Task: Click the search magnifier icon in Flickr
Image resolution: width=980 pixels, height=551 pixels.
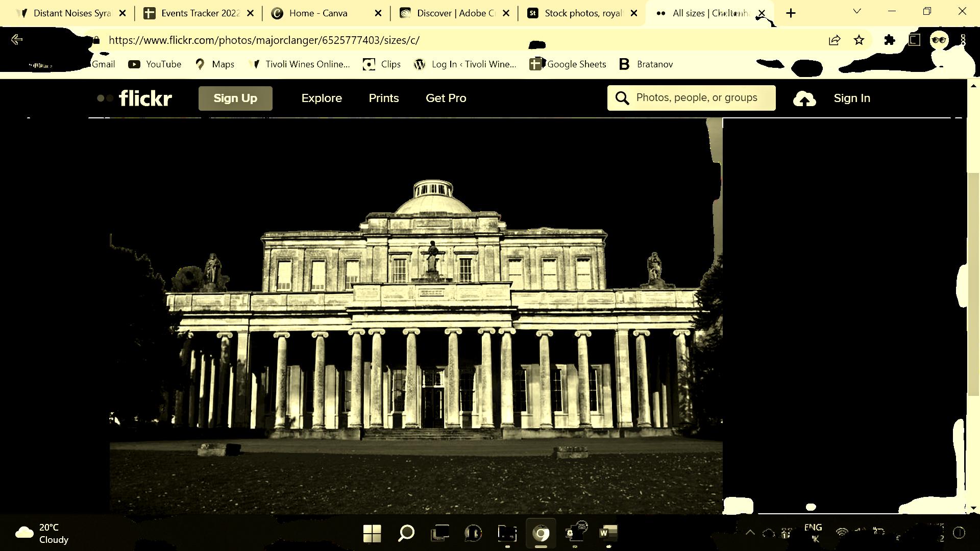Action: click(622, 98)
